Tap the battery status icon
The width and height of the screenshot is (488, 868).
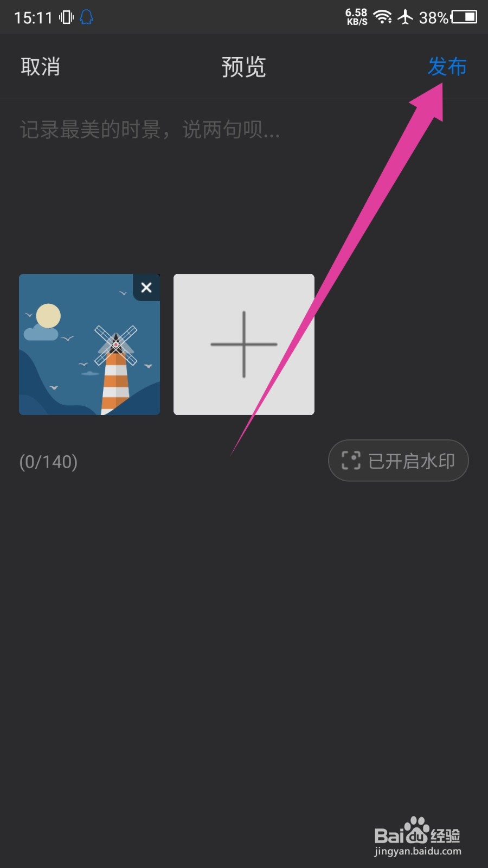point(464,17)
